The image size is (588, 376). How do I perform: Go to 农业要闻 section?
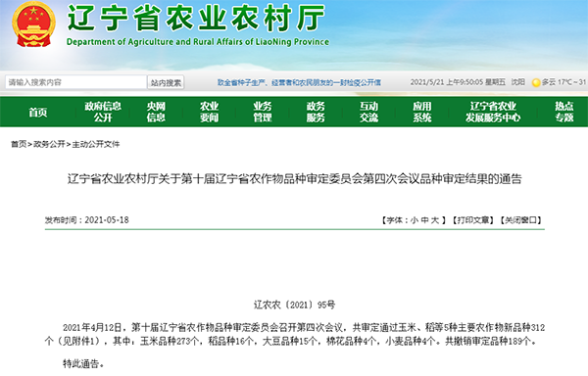[x=210, y=112]
